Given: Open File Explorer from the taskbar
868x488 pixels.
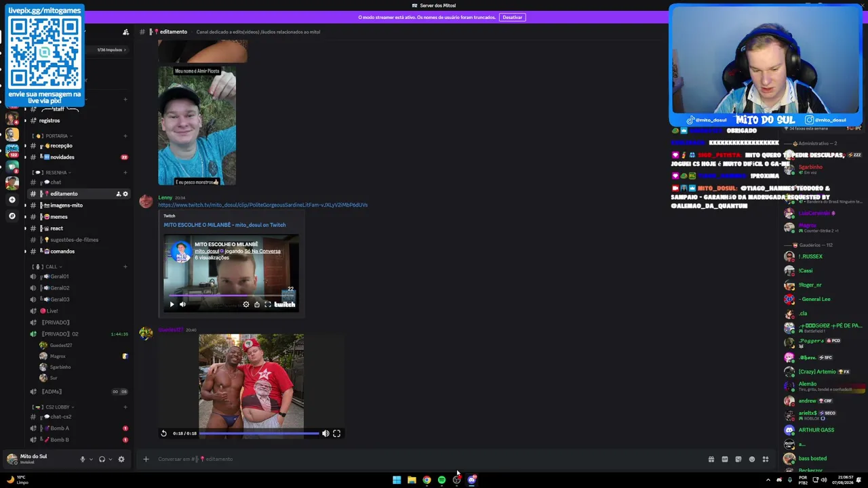Looking at the screenshot, I should [x=412, y=480].
